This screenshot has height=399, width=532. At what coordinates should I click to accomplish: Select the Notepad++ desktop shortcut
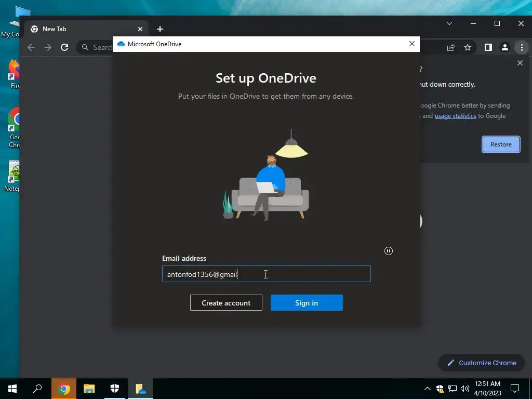pyautogui.click(x=13, y=177)
